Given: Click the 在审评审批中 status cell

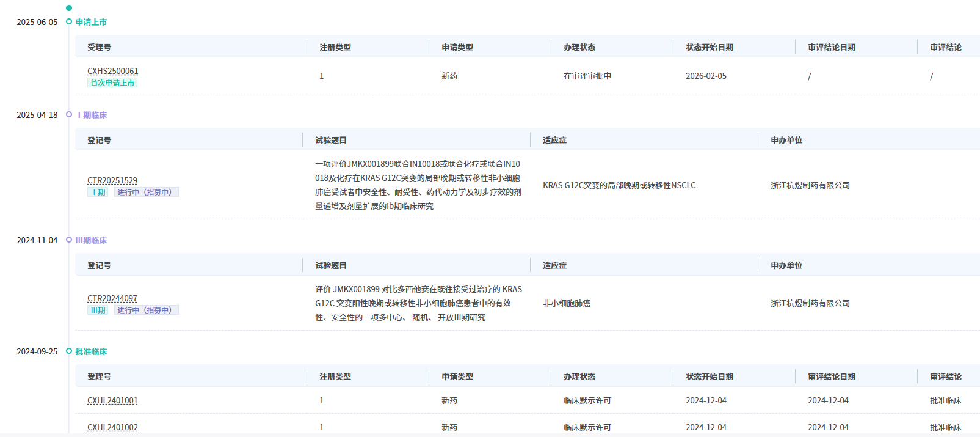Looking at the screenshot, I should pyautogui.click(x=587, y=76).
